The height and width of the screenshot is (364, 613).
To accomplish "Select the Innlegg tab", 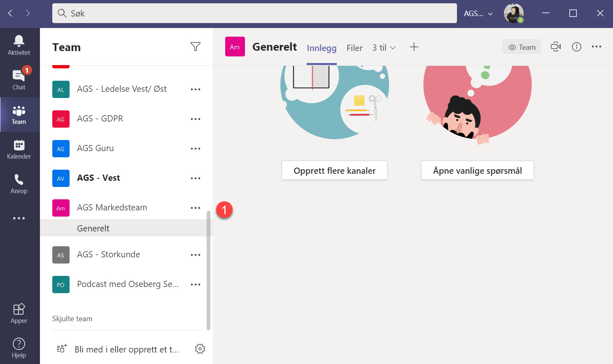I will [x=322, y=48].
